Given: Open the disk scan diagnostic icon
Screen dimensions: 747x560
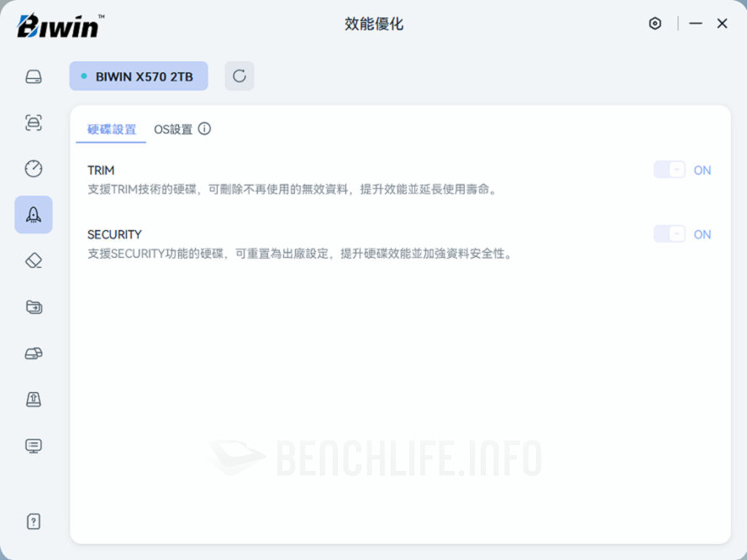Looking at the screenshot, I should [x=33, y=123].
